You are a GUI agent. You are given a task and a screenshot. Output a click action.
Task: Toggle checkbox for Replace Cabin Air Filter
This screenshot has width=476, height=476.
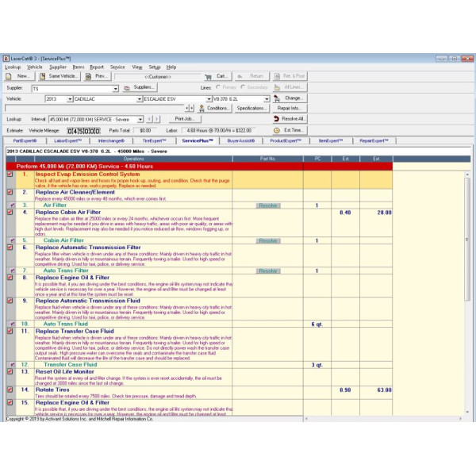click(x=10, y=213)
